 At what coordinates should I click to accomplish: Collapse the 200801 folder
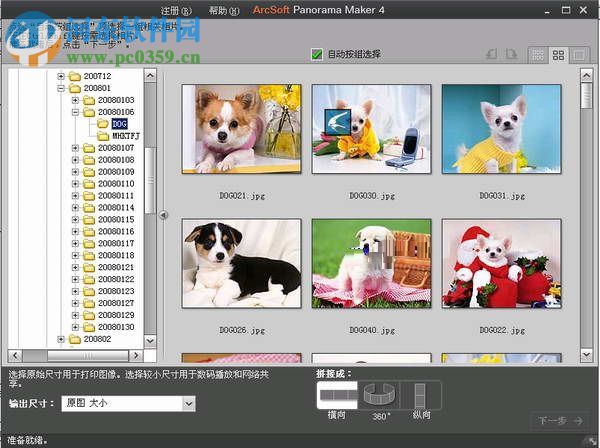click(x=60, y=88)
